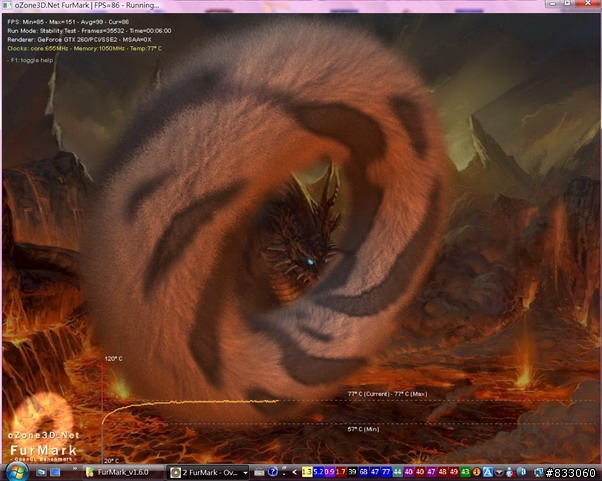This screenshot has width=602, height=481.
Task: Click the purple 0.9 tray indicator
Action: click(x=329, y=472)
